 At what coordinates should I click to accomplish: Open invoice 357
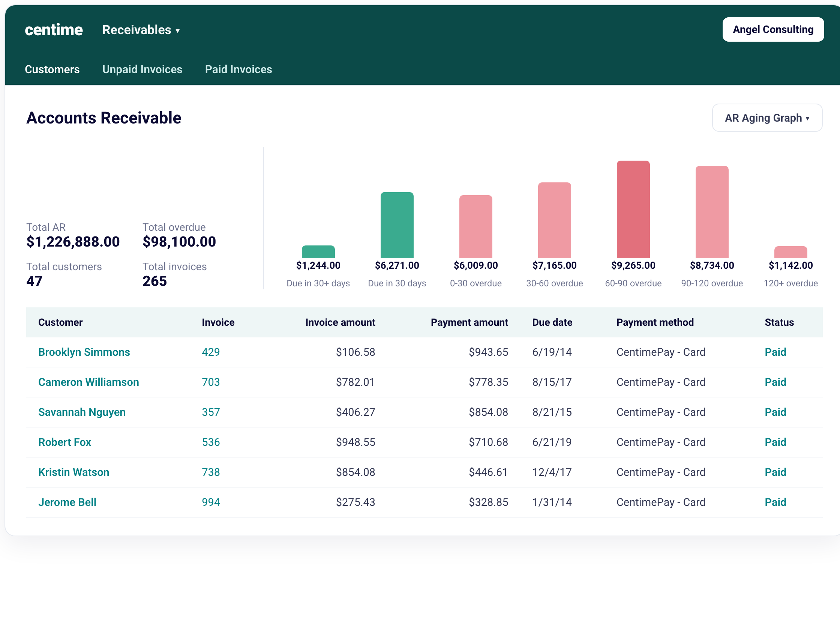pos(211,412)
